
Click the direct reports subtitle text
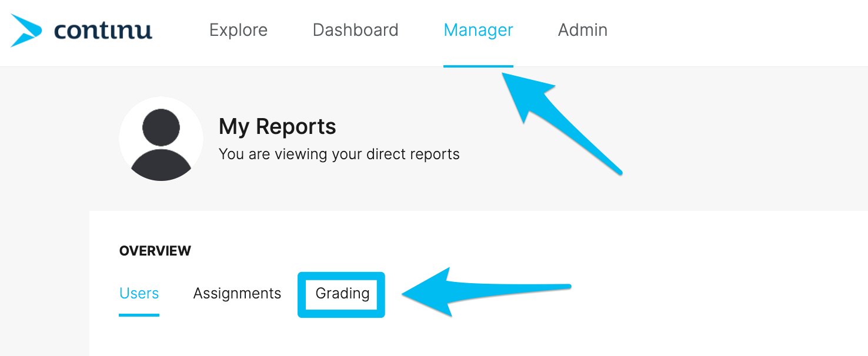339,155
